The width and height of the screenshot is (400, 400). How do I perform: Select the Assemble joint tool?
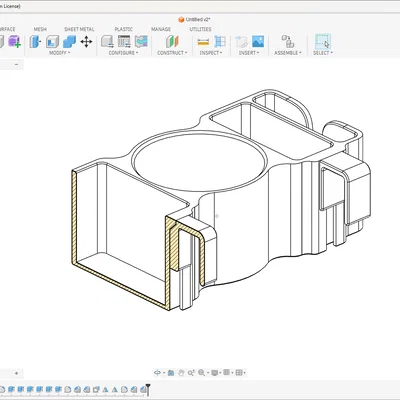(x=288, y=42)
